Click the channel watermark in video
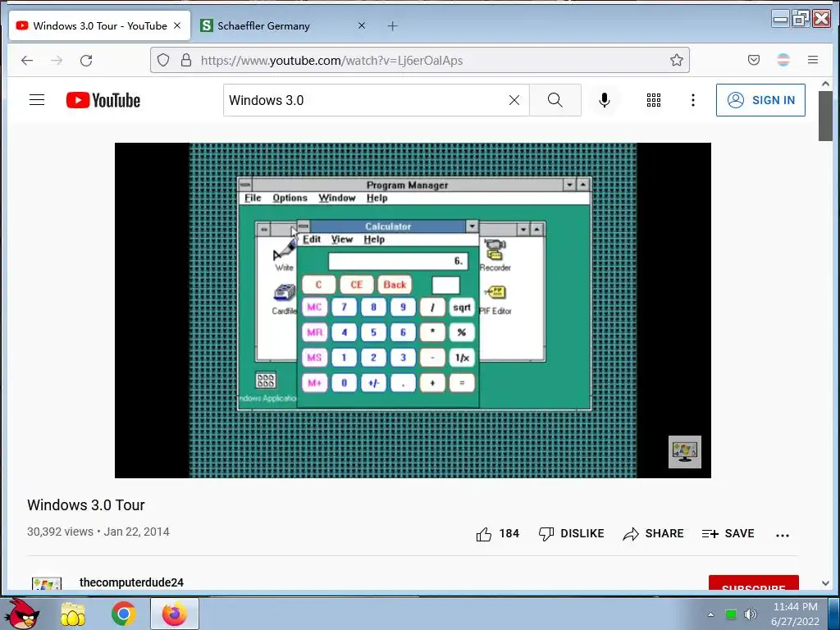Viewport: 840px width, 630px height. (x=685, y=452)
